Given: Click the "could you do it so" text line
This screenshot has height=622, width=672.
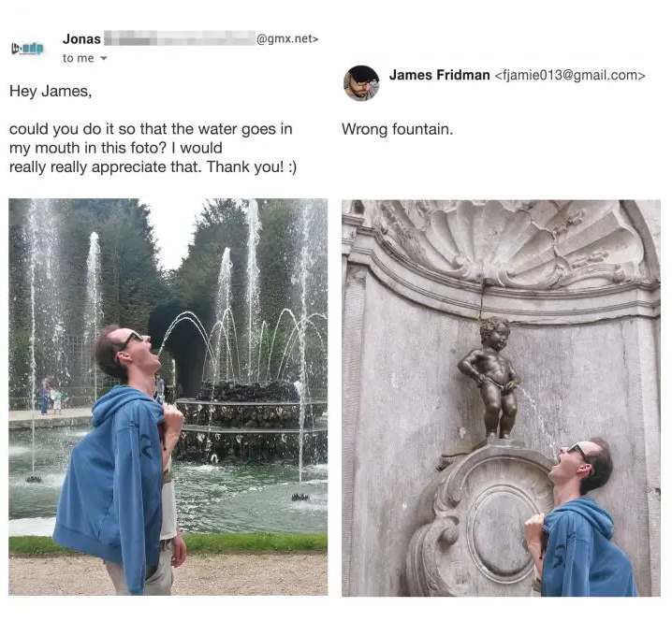Looking at the screenshot, I should click(x=151, y=128).
